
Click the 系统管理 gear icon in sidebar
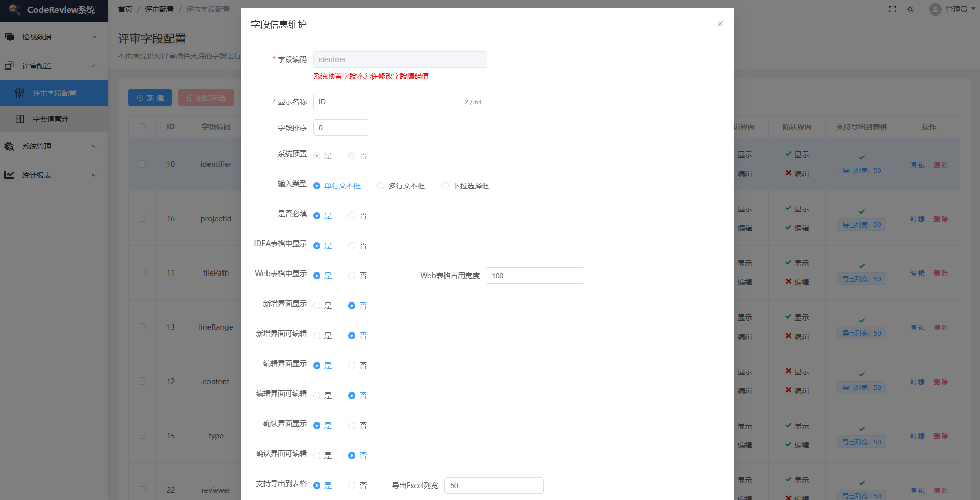[9, 146]
